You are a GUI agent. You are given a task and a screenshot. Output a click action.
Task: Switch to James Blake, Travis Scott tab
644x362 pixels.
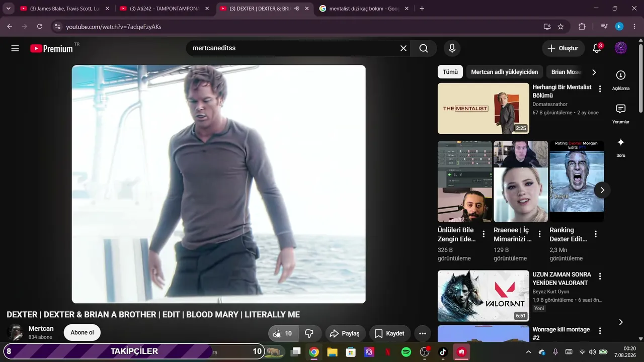[x=65, y=9]
